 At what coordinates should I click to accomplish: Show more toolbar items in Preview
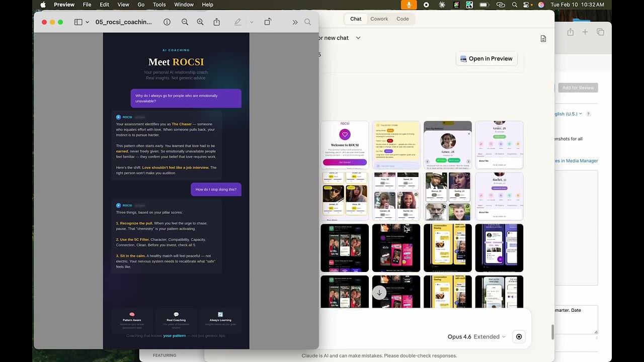tap(295, 22)
